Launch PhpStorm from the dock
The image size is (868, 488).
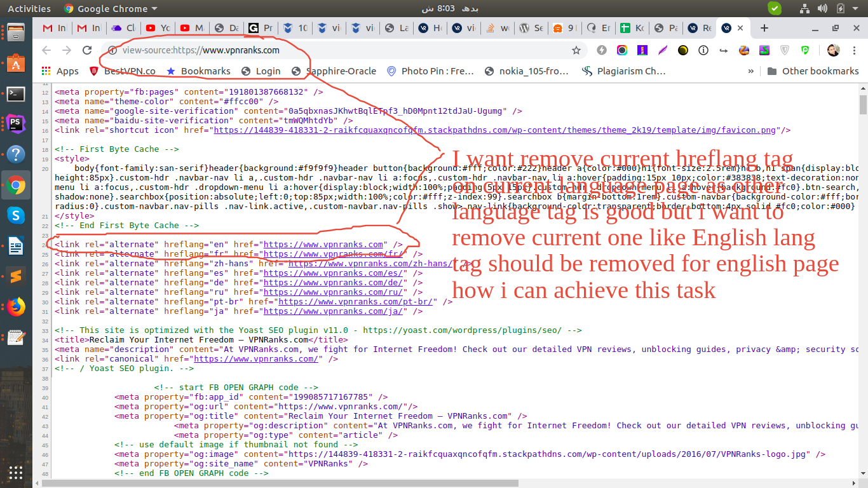16,124
